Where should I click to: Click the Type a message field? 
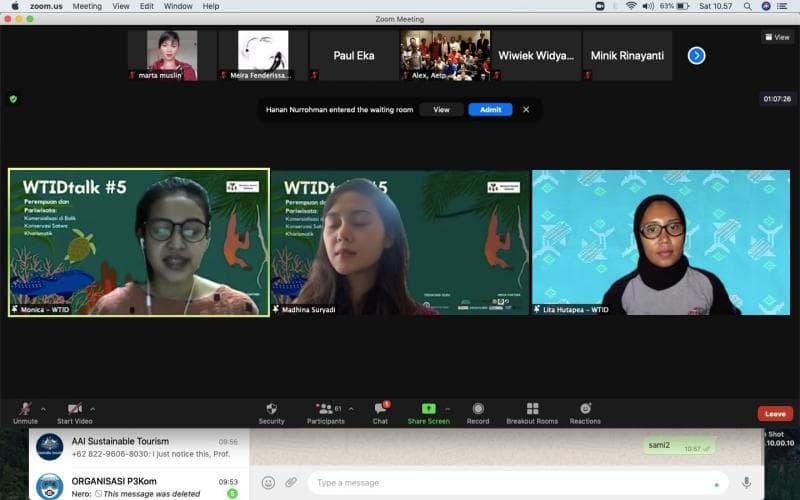[x=510, y=482]
